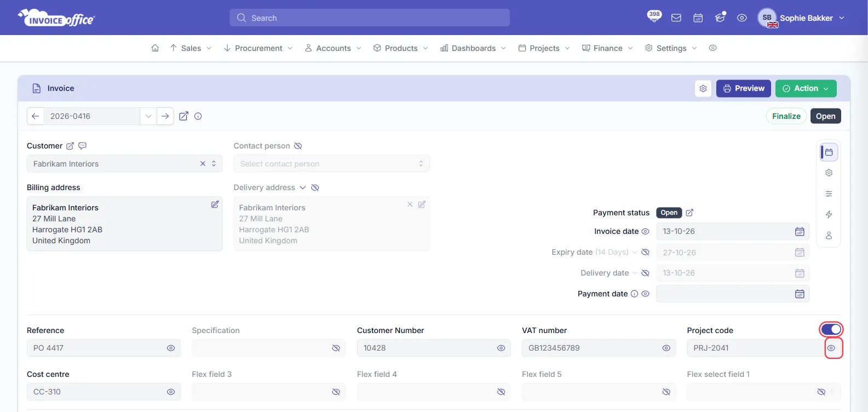Clear the Fabrikam Interiors customer selection
868x412 pixels.
tap(203, 164)
